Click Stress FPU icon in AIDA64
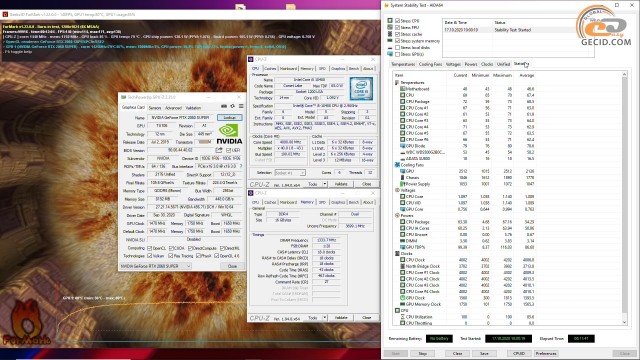Screen dimensions: 640x360 point(390,27)
